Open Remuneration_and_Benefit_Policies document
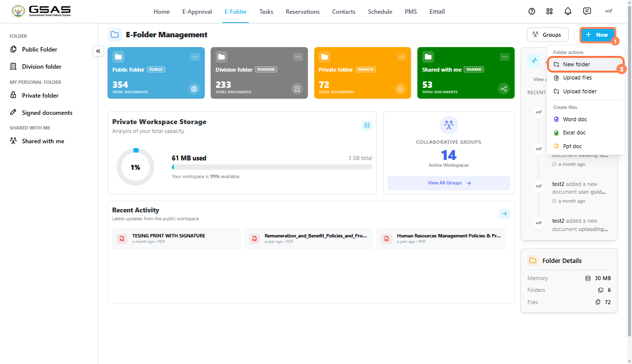The width and height of the screenshot is (632, 364). (x=308, y=238)
